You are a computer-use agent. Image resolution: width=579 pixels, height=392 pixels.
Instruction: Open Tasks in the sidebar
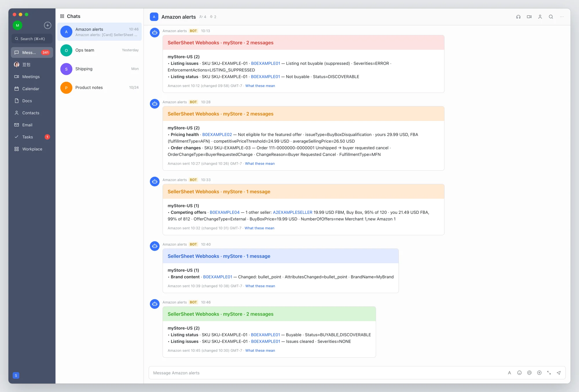[32, 137]
